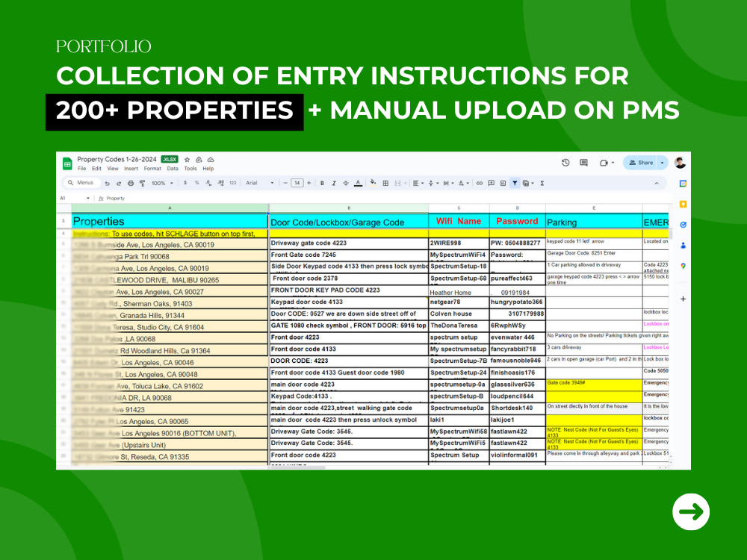Select cell 'Driveway gate code 4223'

(349, 243)
